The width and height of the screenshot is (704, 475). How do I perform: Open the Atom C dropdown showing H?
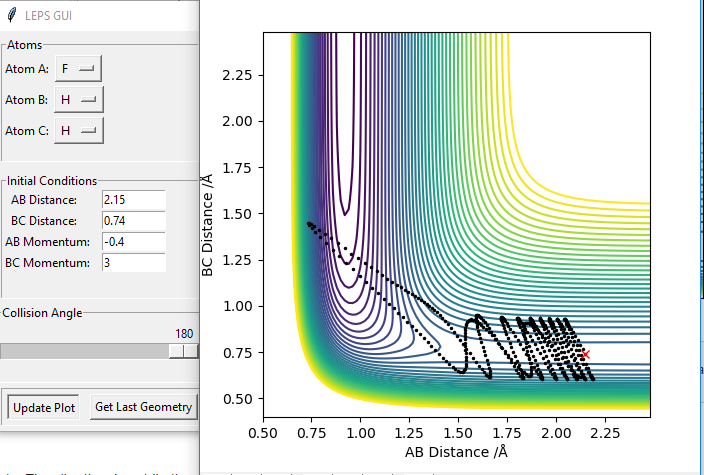79,131
